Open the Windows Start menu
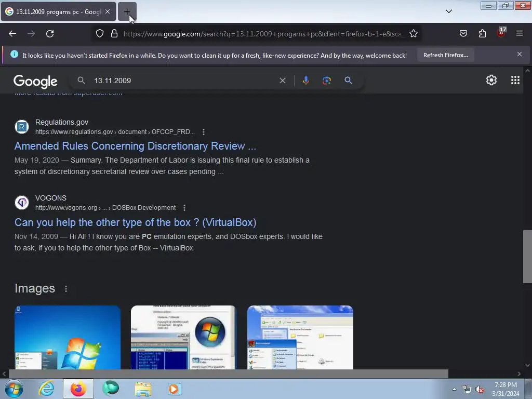532x399 pixels. (x=14, y=389)
